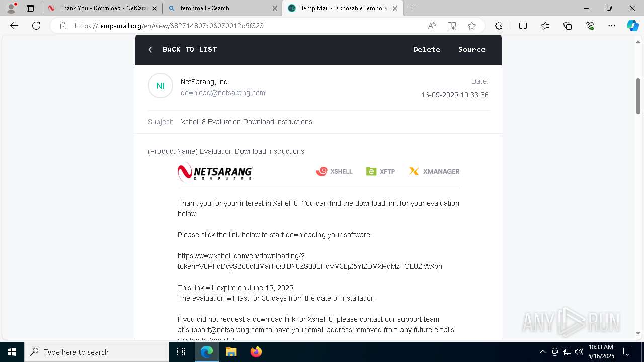The width and height of the screenshot is (644, 362).
Task: Open Copilot sidebar icon
Action: coord(632,26)
